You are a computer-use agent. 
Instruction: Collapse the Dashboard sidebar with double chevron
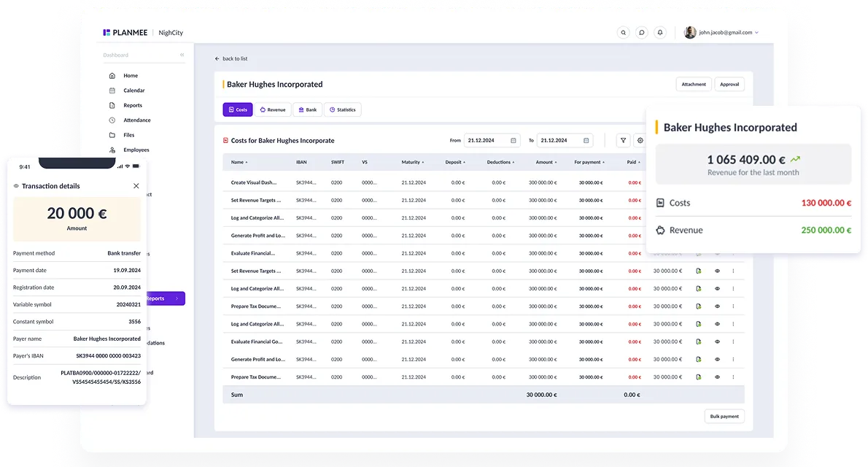[x=182, y=55]
